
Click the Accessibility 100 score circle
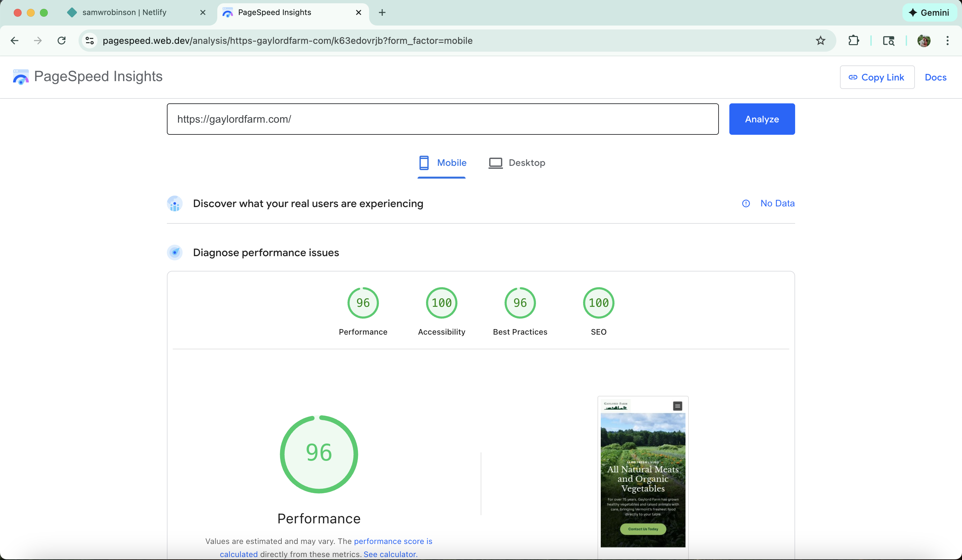(x=441, y=303)
